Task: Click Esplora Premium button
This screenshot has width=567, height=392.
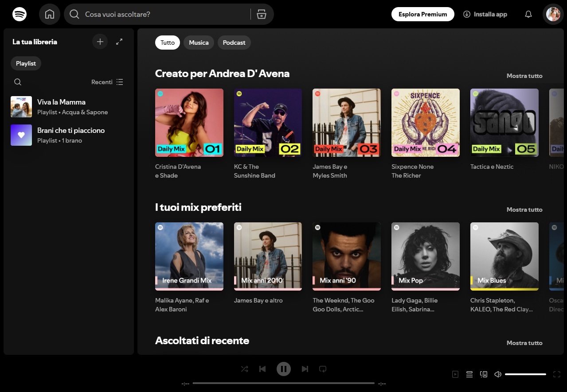Action: pyautogui.click(x=423, y=14)
